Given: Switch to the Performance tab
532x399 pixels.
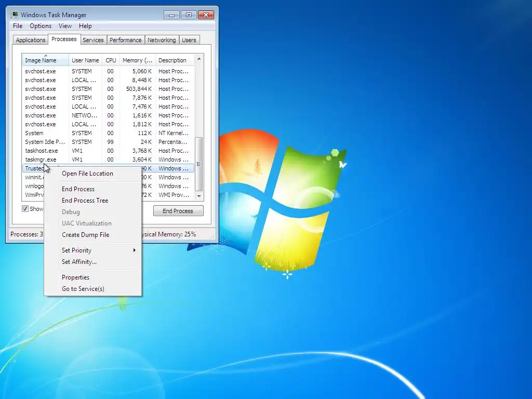Looking at the screenshot, I should coord(126,40).
